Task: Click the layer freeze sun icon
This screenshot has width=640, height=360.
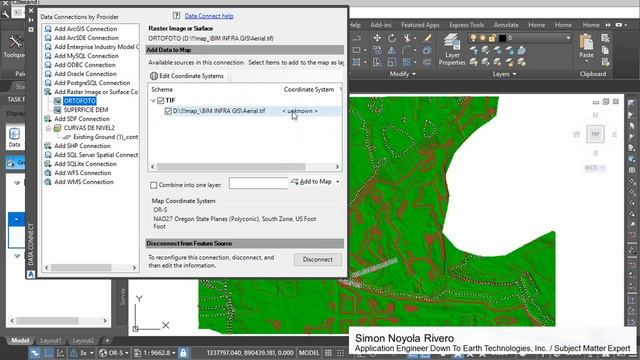Action: click(x=483, y=38)
